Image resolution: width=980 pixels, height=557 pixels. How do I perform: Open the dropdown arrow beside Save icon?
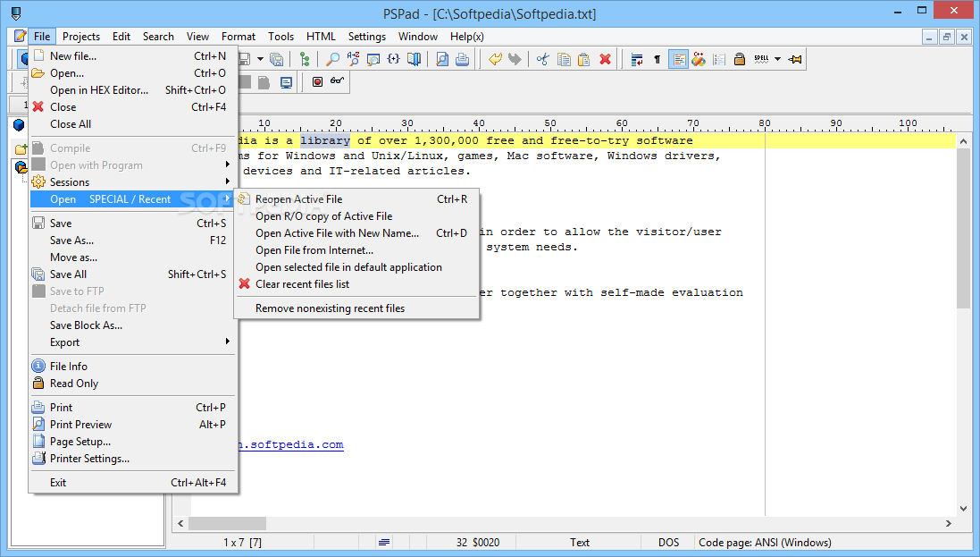tap(260, 59)
